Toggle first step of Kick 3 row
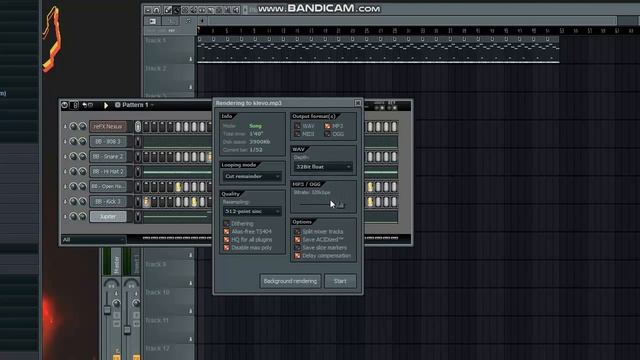Screen dimensions: 640x360 146,201
